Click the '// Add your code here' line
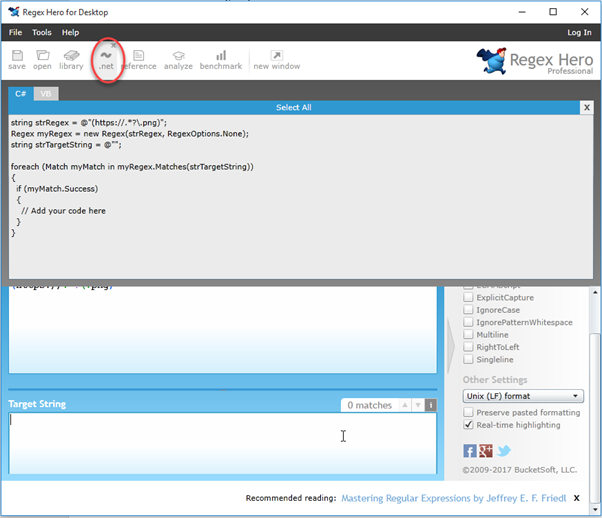602x518 pixels. point(63,211)
